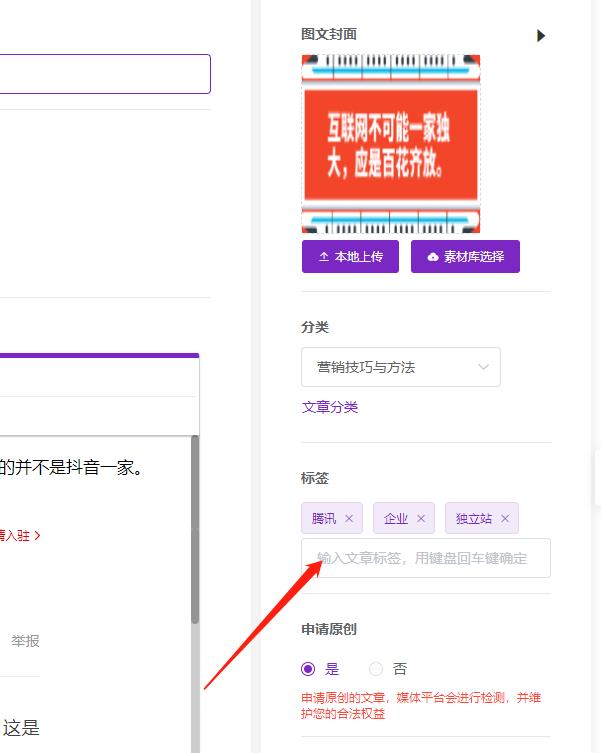601x753 pixels.
Task: Click the black triangle arrow beside 图文封面
Action: pyautogui.click(x=541, y=36)
